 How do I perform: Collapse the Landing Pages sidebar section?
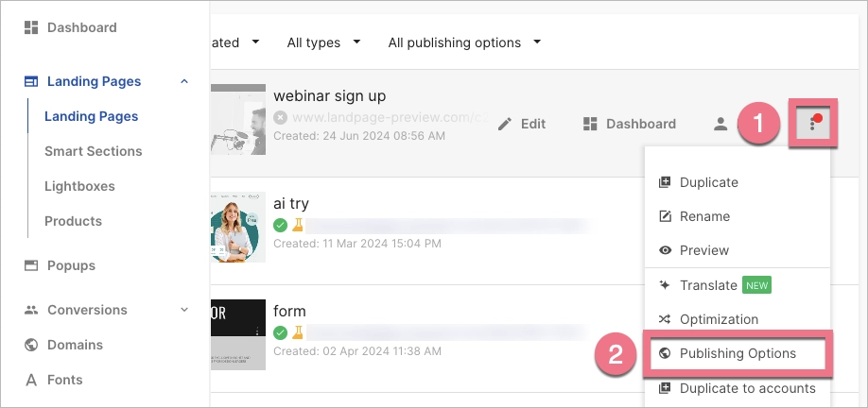[x=184, y=81]
